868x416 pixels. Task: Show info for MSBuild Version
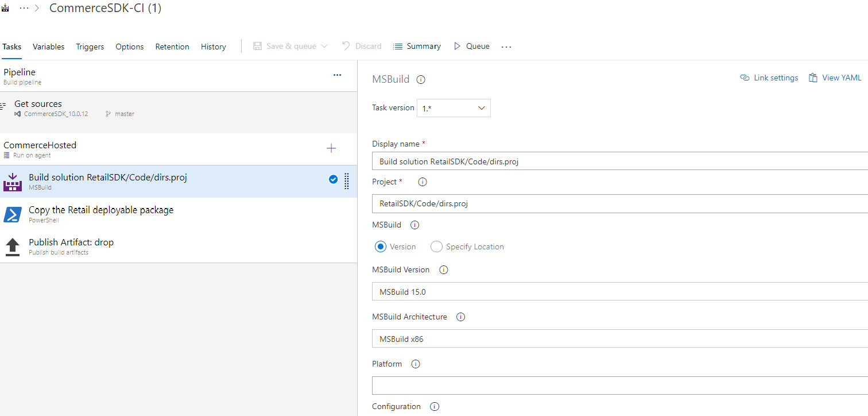click(x=443, y=270)
